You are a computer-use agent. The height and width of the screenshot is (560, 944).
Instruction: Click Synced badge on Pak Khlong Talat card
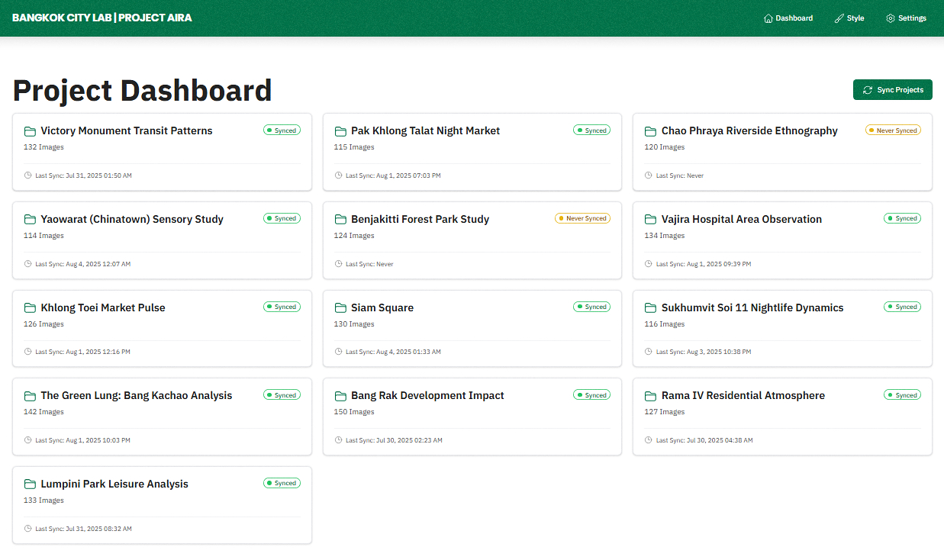coord(591,130)
